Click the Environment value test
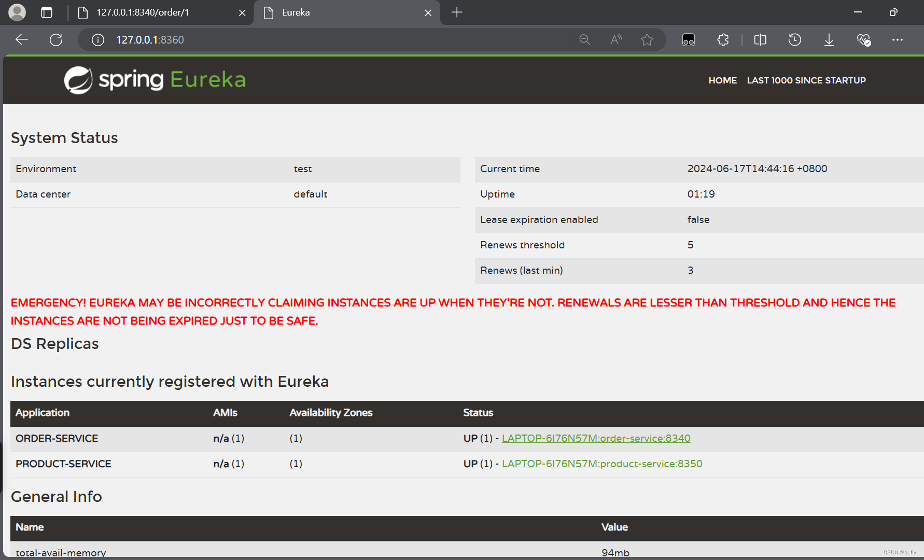 pos(303,169)
